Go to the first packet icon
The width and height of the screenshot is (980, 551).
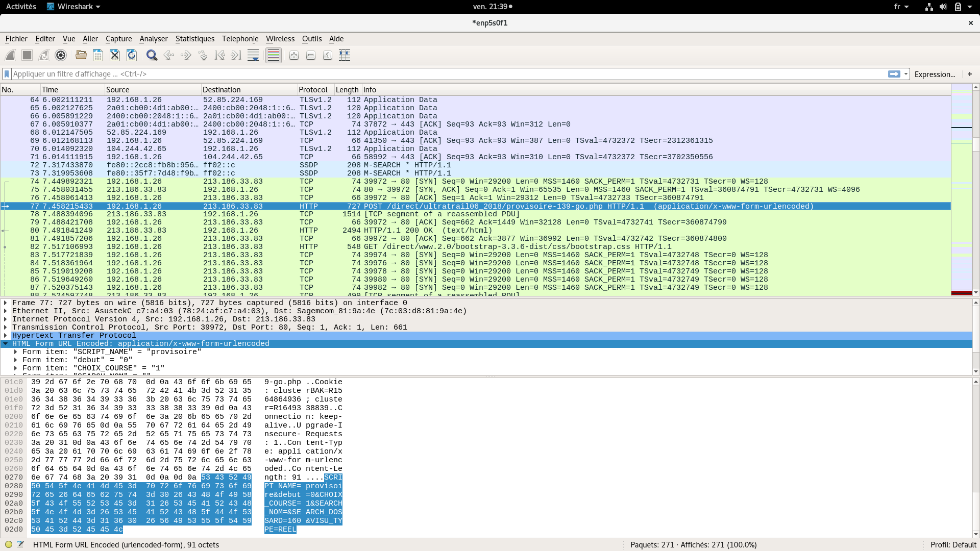219,55
